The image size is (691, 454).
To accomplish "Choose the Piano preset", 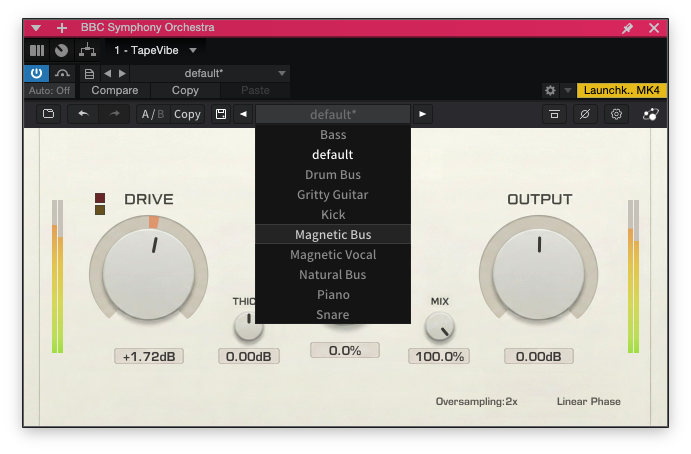I will [x=333, y=295].
